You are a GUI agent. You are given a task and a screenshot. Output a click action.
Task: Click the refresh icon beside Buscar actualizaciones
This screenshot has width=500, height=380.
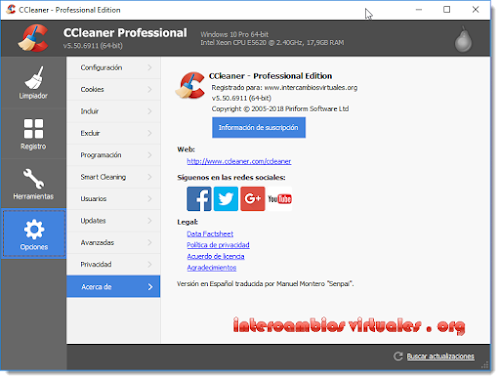[x=398, y=356]
